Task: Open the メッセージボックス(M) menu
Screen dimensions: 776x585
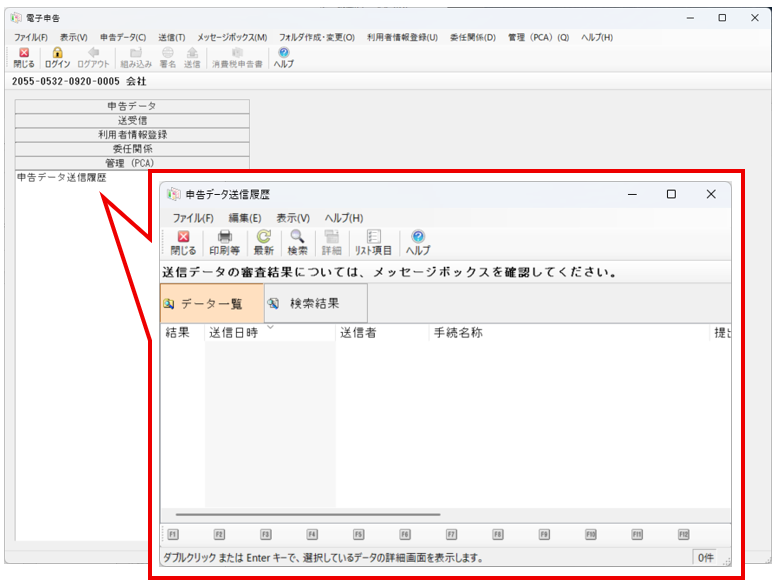Action: pyautogui.click(x=232, y=37)
